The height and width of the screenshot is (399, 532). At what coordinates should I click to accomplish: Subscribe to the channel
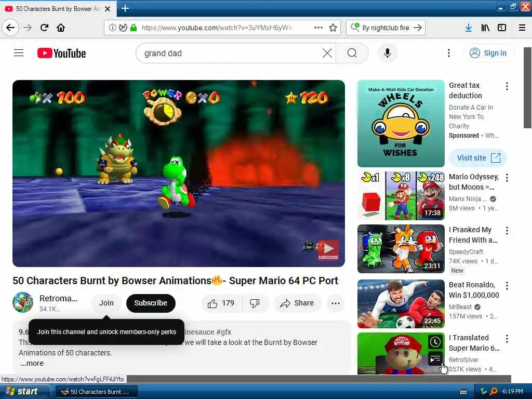pos(151,303)
